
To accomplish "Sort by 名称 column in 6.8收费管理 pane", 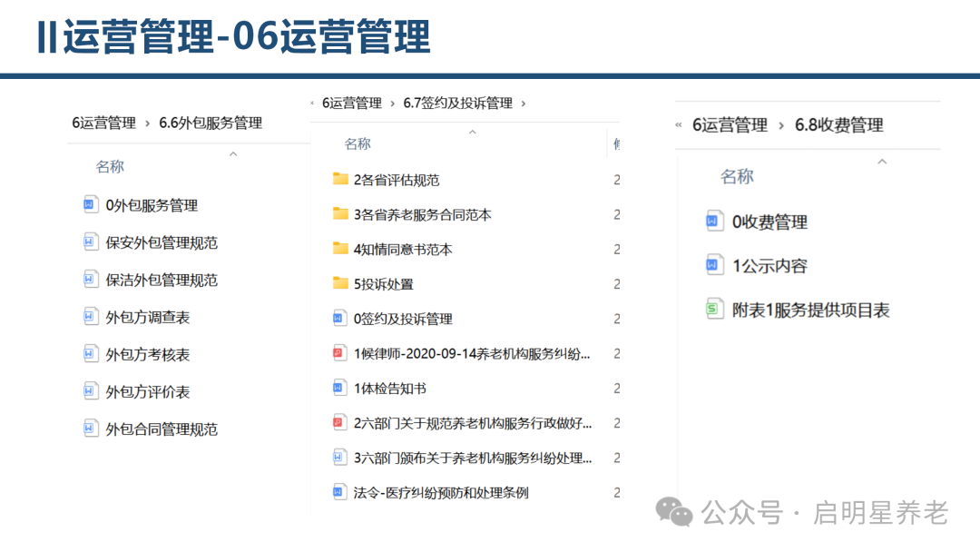I will [x=737, y=177].
